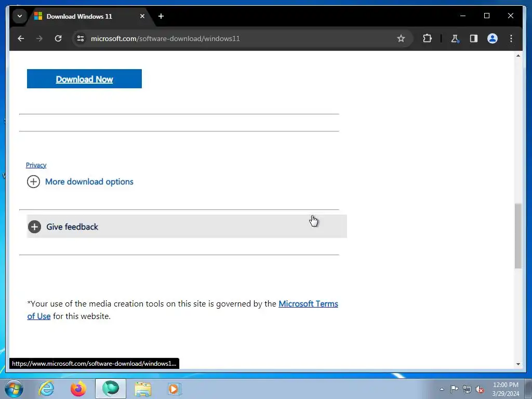
Task: Bookmark this page with the star
Action: [x=401, y=38]
